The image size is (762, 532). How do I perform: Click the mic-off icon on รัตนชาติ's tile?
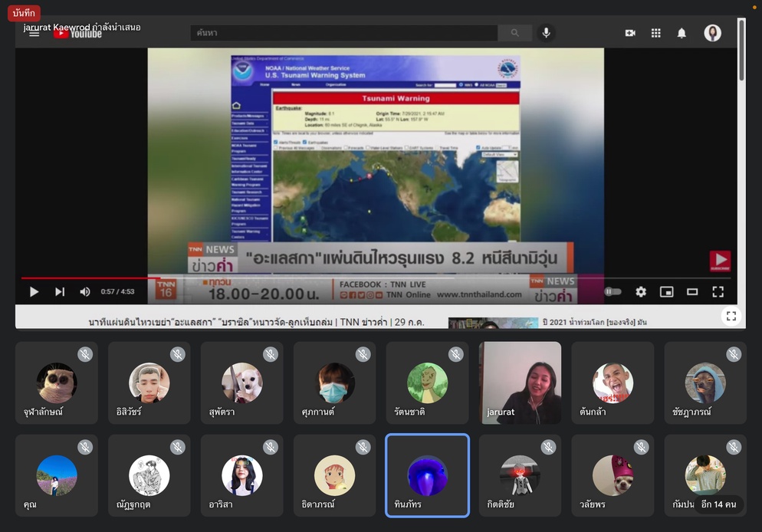point(456,354)
